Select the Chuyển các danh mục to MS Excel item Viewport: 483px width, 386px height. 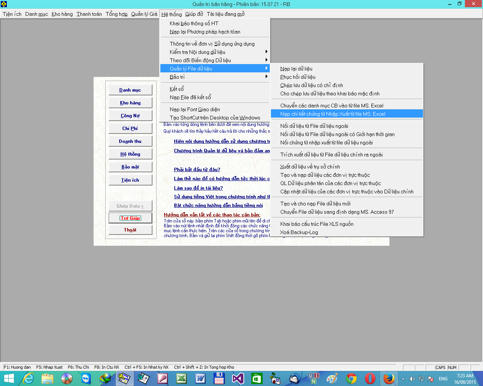coord(347,106)
